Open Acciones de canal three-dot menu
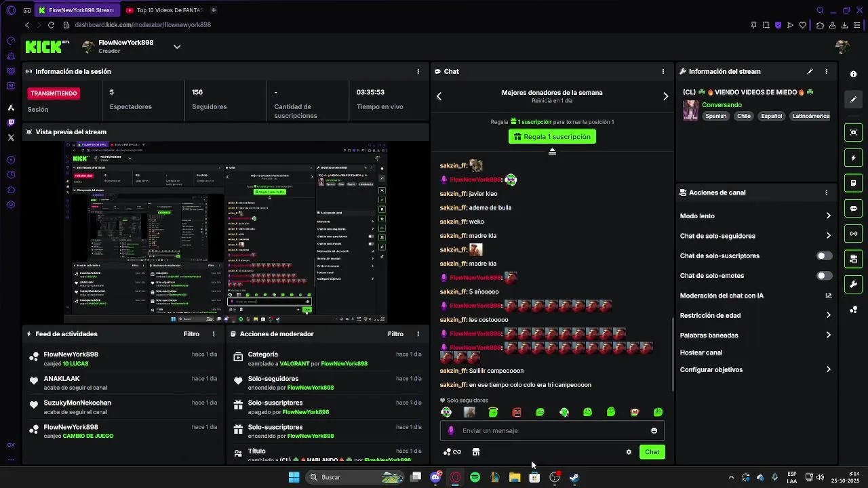Image resolution: width=868 pixels, height=488 pixels. (x=826, y=192)
